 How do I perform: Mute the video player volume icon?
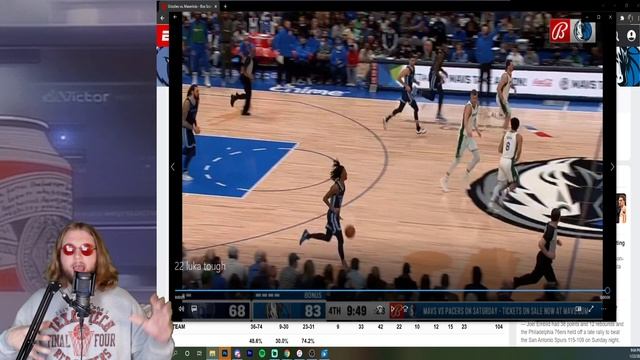181,309
